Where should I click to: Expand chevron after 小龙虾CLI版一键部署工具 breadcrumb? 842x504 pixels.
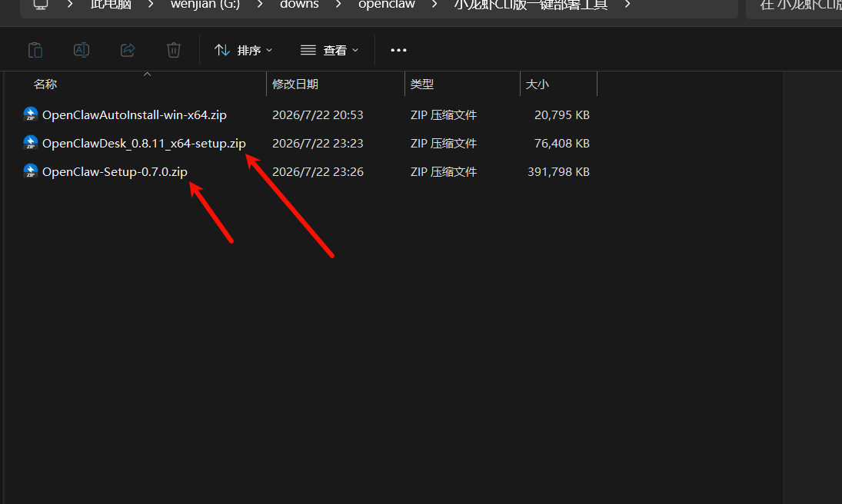pos(627,5)
